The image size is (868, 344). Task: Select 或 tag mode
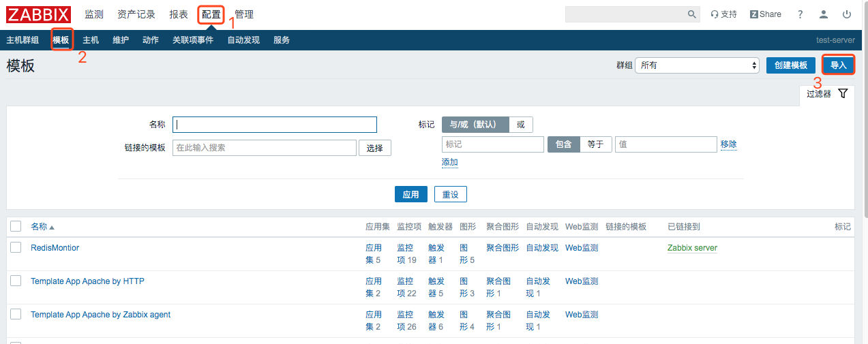[x=521, y=125]
